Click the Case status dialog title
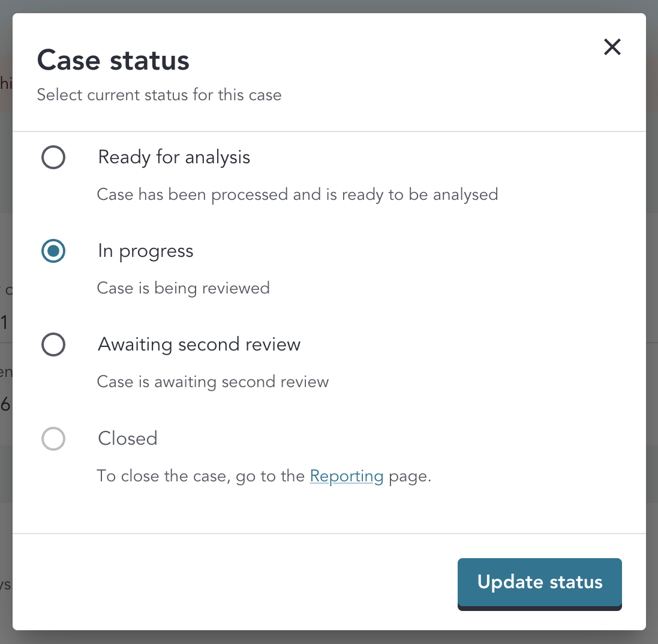Viewport: 658px width, 644px height. pyautogui.click(x=113, y=60)
